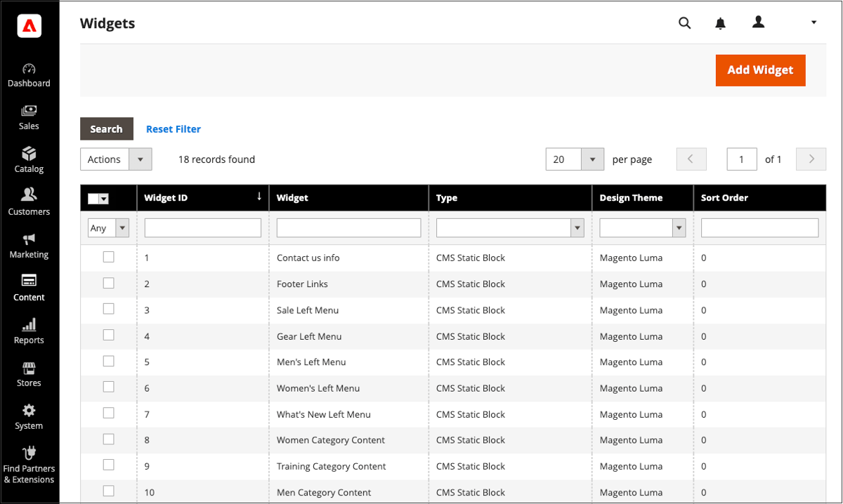Click the notifications bell icon
This screenshot has width=843, height=504.
720,22
